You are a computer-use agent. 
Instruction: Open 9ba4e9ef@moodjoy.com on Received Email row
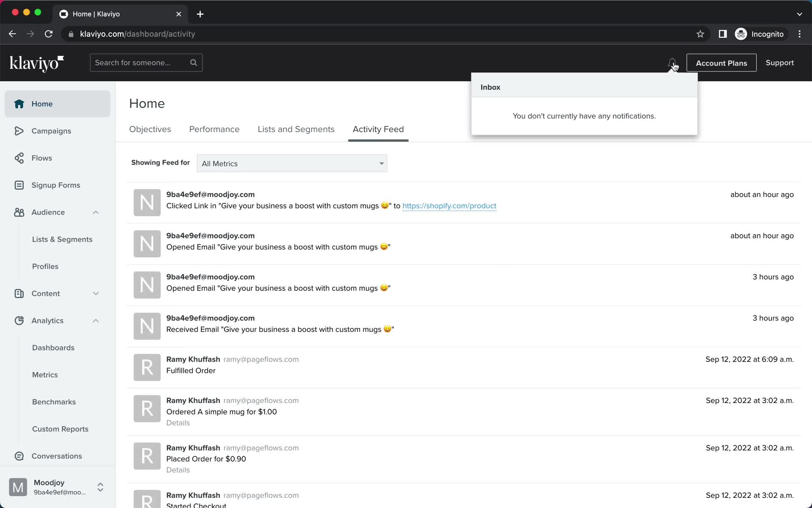point(210,318)
